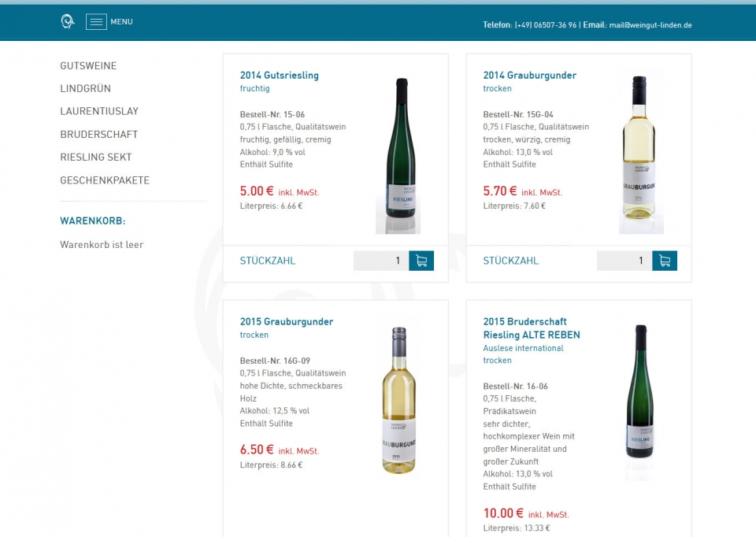756x537 pixels.
Task: Open the LINDGRÜN category
Action: coord(85,89)
